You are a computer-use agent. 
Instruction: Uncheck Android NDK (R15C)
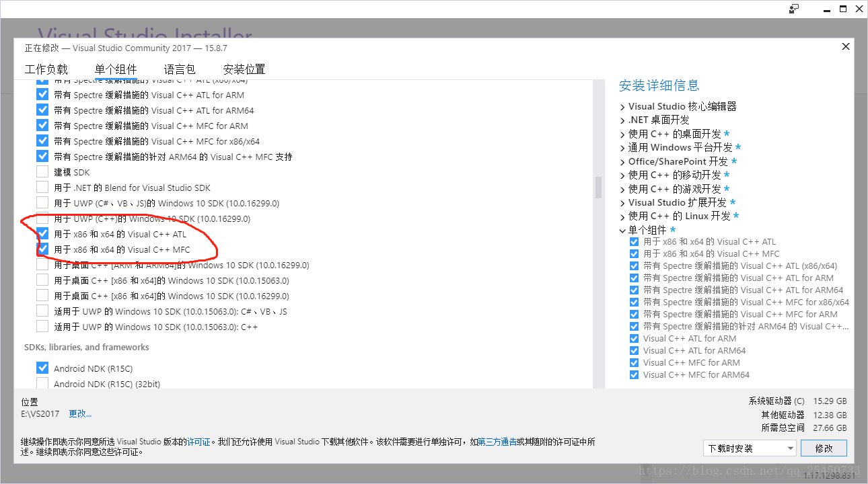(x=42, y=368)
